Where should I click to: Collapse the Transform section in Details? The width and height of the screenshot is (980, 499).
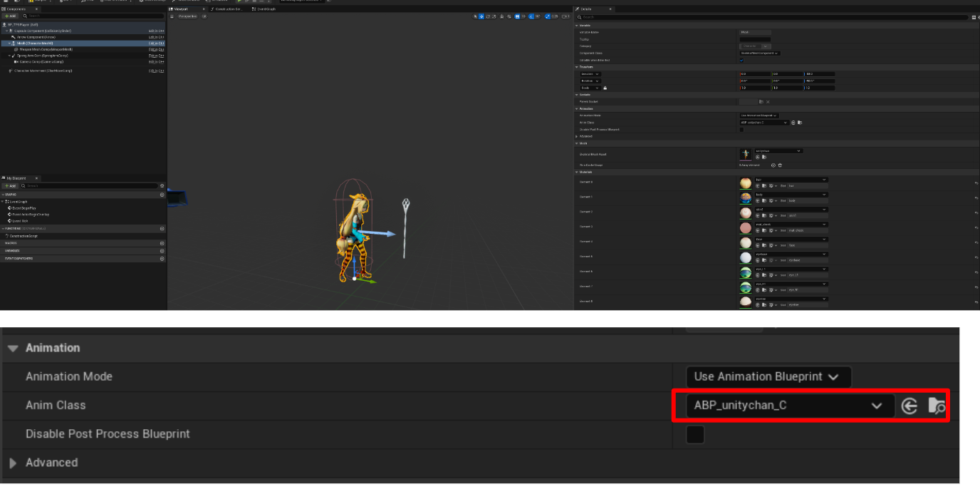click(577, 67)
